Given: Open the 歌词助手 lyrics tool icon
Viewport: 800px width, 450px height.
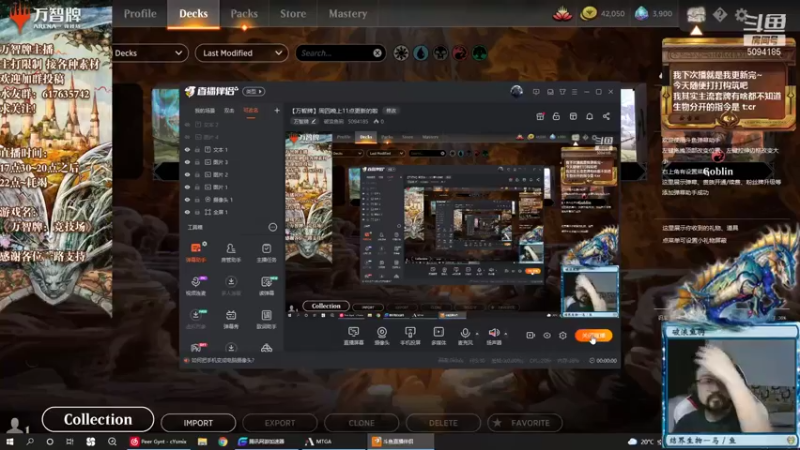Looking at the screenshot, I should (266, 319).
